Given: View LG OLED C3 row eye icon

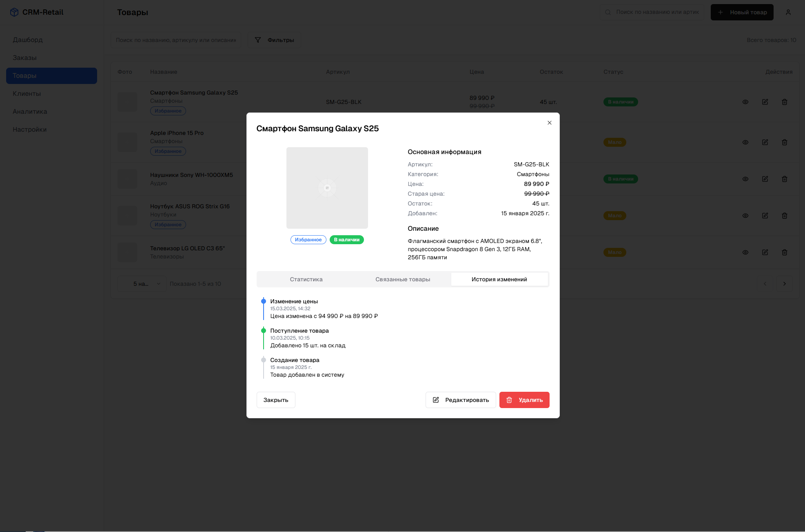Looking at the screenshot, I should click(x=745, y=252).
